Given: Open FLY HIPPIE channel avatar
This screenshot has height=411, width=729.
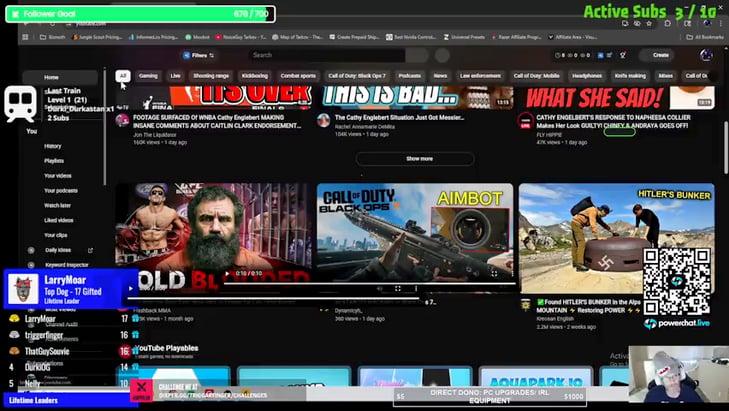Looking at the screenshot, I should tap(525, 121).
